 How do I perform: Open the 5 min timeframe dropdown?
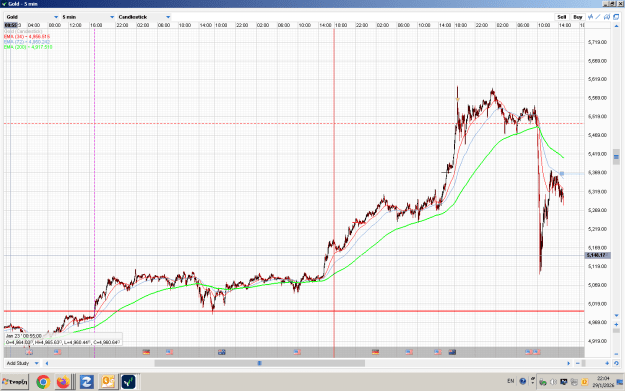click(88, 17)
